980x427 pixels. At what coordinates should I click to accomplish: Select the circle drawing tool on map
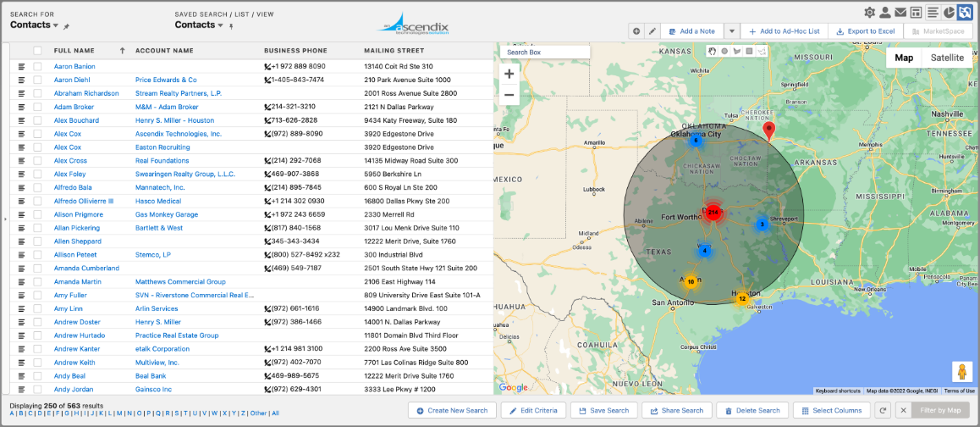724,52
